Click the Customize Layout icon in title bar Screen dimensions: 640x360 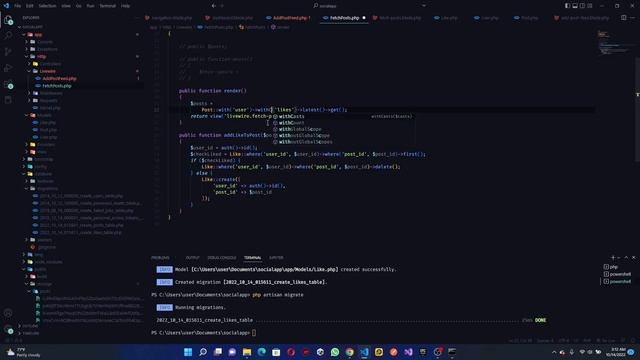(x=590, y=6)
